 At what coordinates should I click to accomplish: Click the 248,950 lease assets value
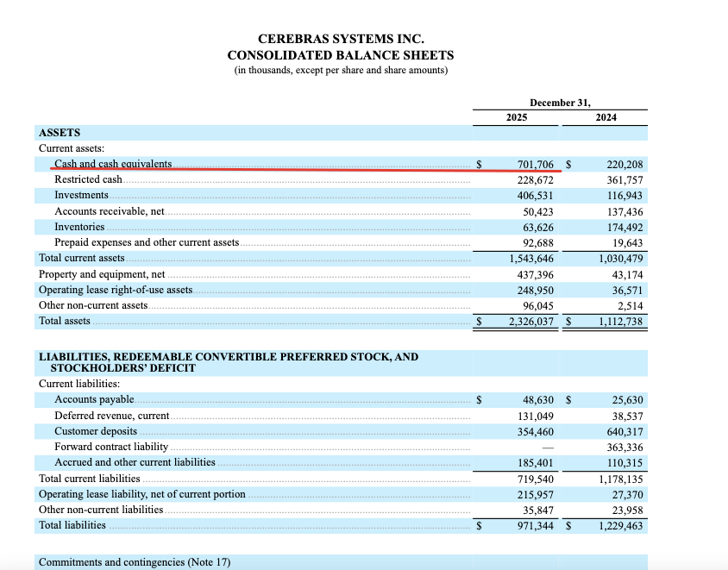pos(536,291)
